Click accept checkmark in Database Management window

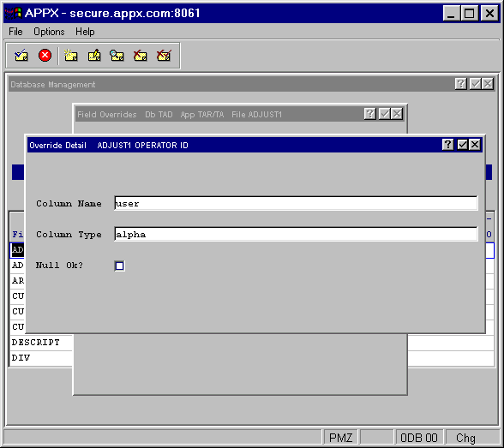click(x=476, y=84)
